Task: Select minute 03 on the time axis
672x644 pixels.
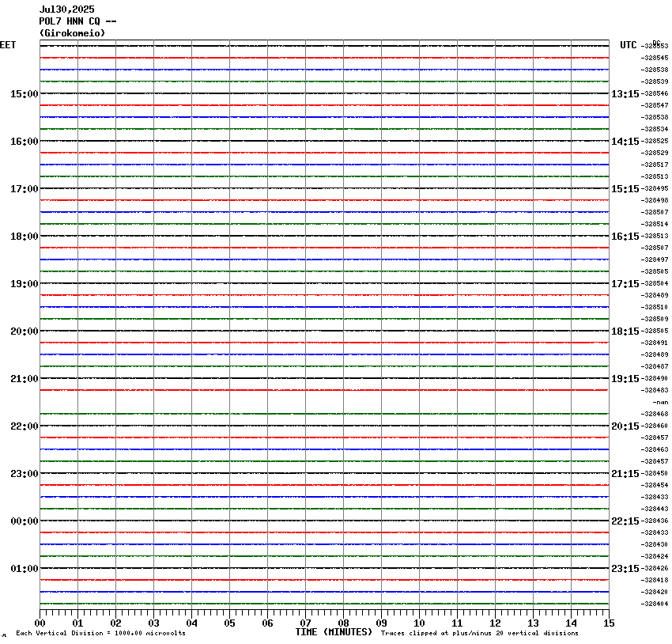Action: (x=154, y=623)
